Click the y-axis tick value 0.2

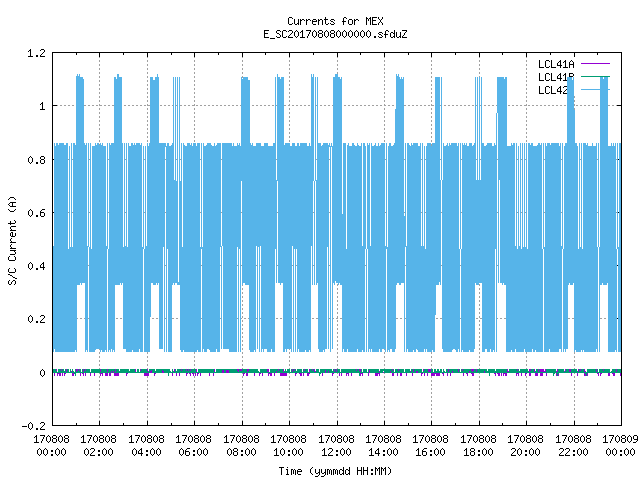pyautogui.click(x=36, y=319)
